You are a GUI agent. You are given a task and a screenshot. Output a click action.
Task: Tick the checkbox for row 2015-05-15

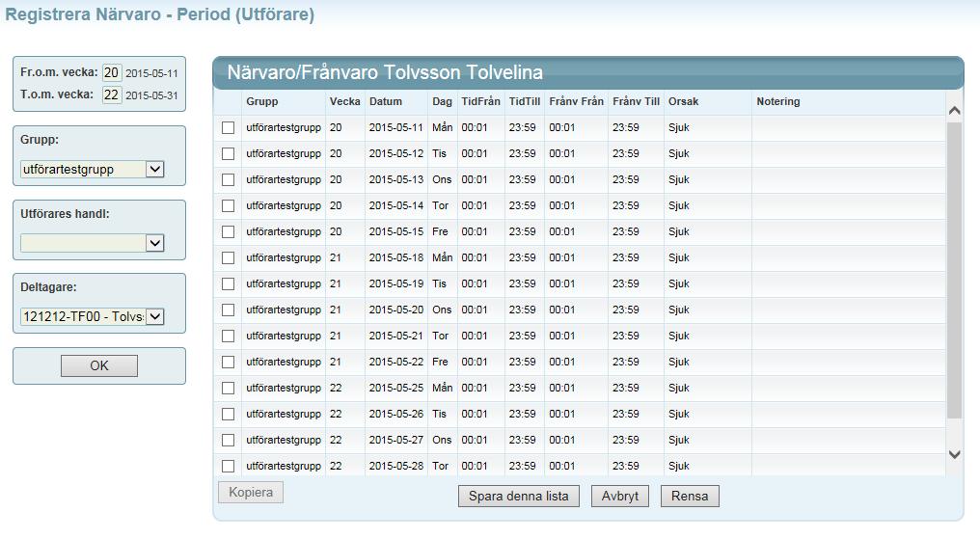pyautogui.click(x=229, y=231)
